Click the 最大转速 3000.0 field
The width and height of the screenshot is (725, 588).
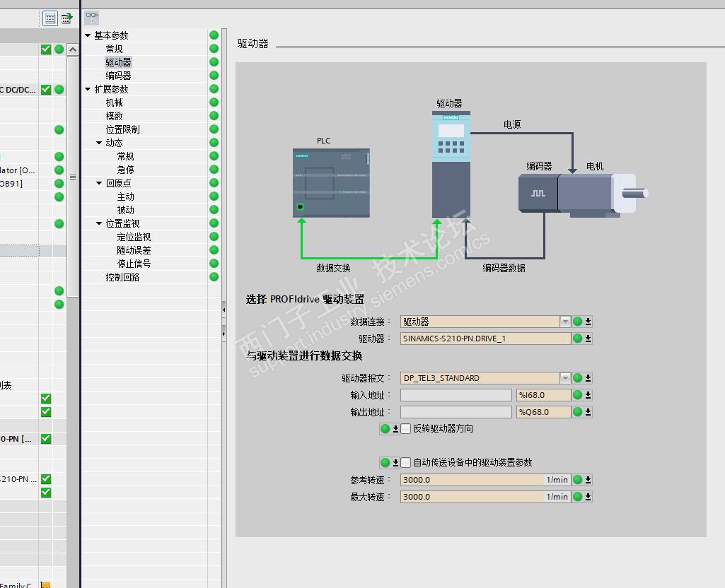(485, 497)
